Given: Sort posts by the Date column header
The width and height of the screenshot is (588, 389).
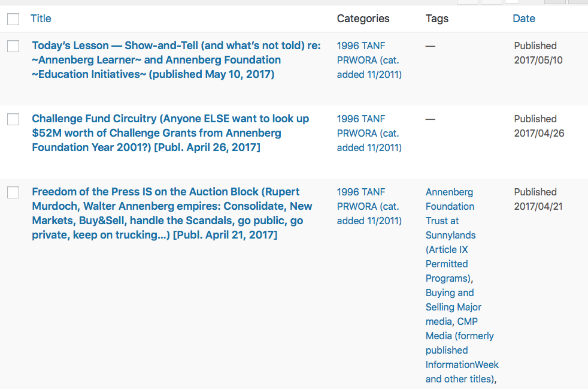Looking at the screenshot, I should click(x=523, y=19).
